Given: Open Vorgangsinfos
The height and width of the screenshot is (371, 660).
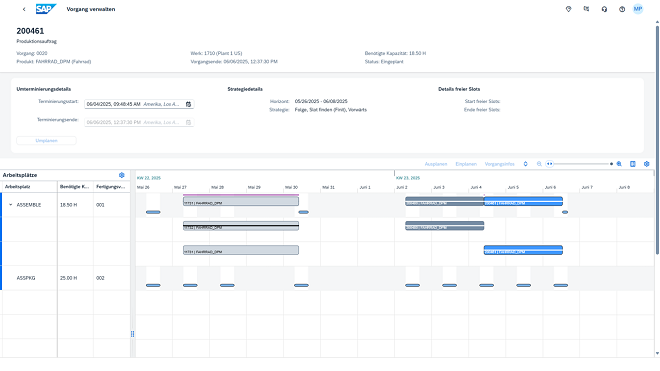Looking at the screenshot, I should (x=500, y=164).
